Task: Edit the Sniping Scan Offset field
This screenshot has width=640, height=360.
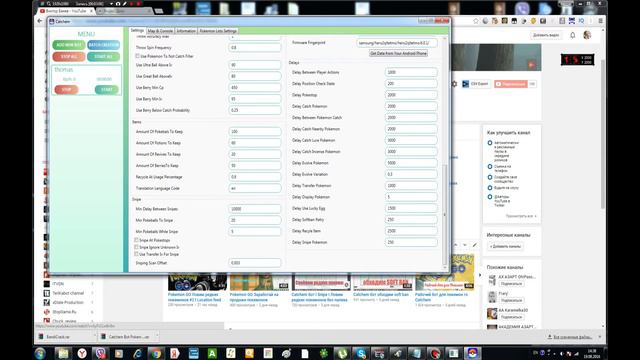Action: [x=255, y=263]
